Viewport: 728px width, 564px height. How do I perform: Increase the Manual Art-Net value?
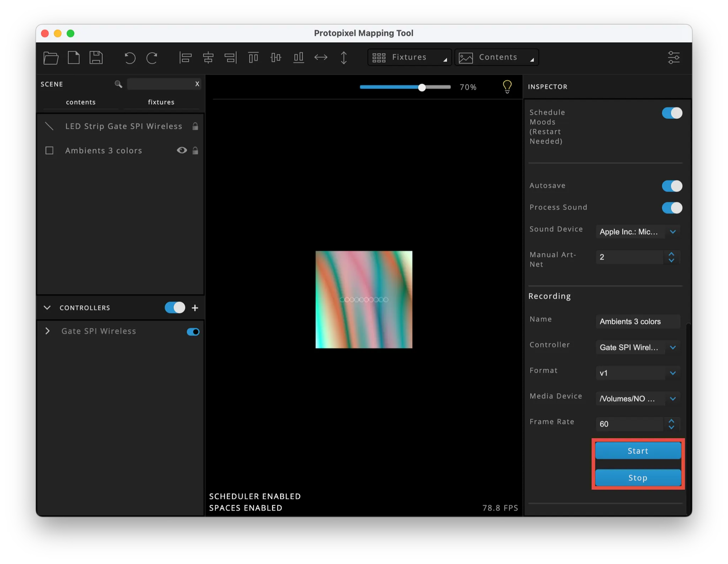coord(671,254)
